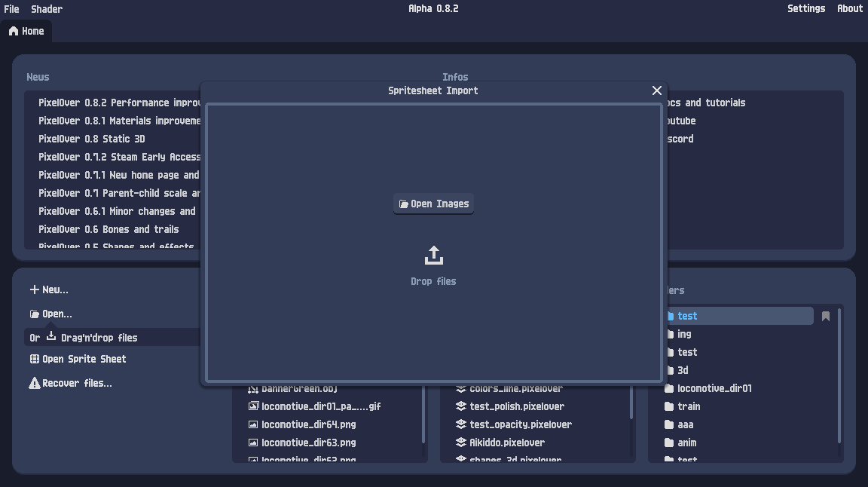Click the layers icon beside test_opacity.pixelover
This screenshot has height=487, width=868.
(x=460, y=424)
